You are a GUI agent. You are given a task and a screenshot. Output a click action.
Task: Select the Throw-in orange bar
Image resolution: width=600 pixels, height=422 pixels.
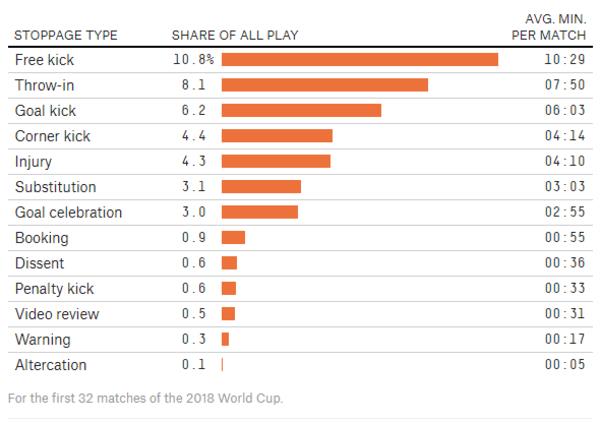[325, 85]
